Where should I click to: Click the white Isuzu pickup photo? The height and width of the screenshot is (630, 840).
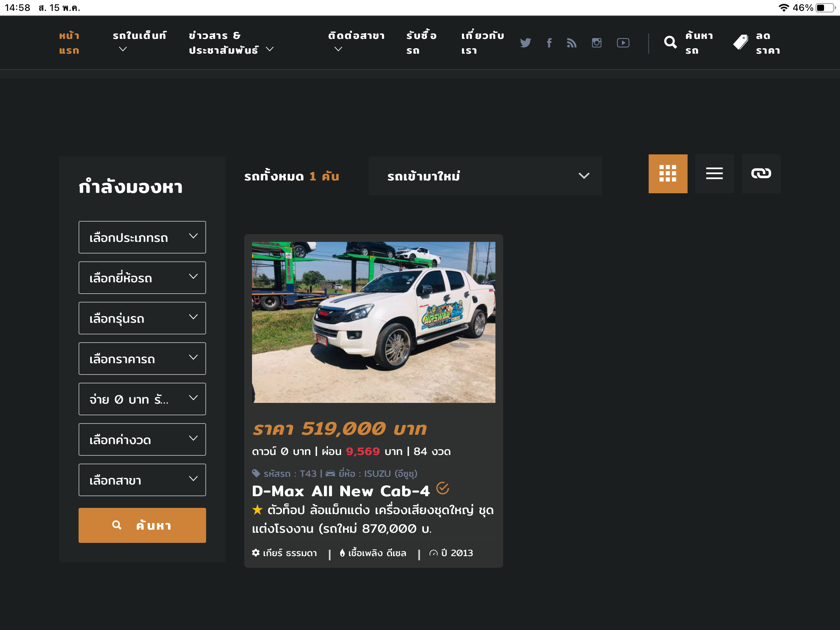pos(373,322)
